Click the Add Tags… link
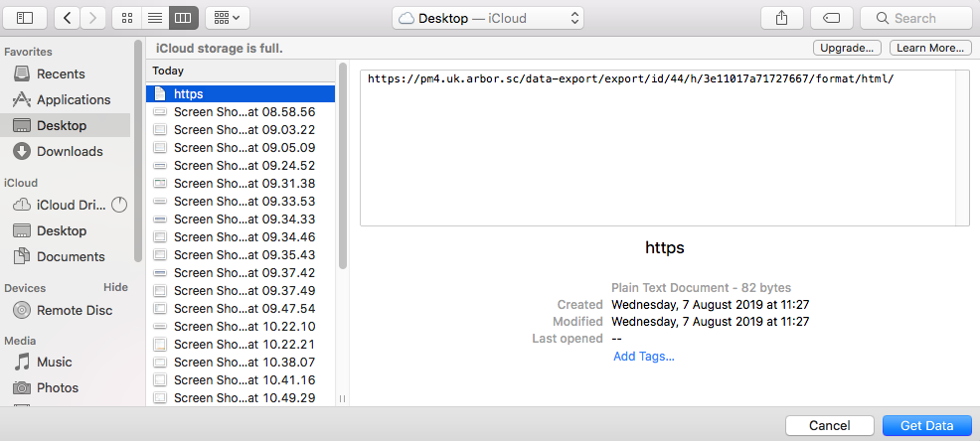The image size is (980, 441). (644, 357)
